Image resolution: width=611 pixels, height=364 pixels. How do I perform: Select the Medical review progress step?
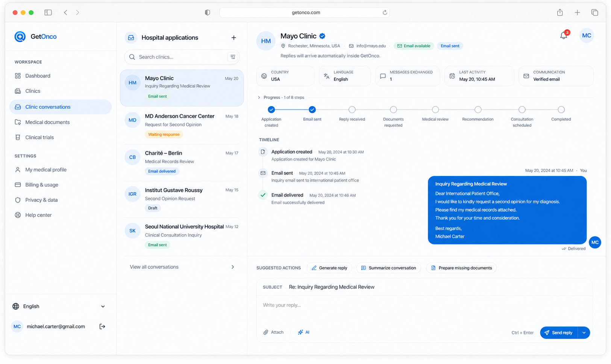point(435,110)
